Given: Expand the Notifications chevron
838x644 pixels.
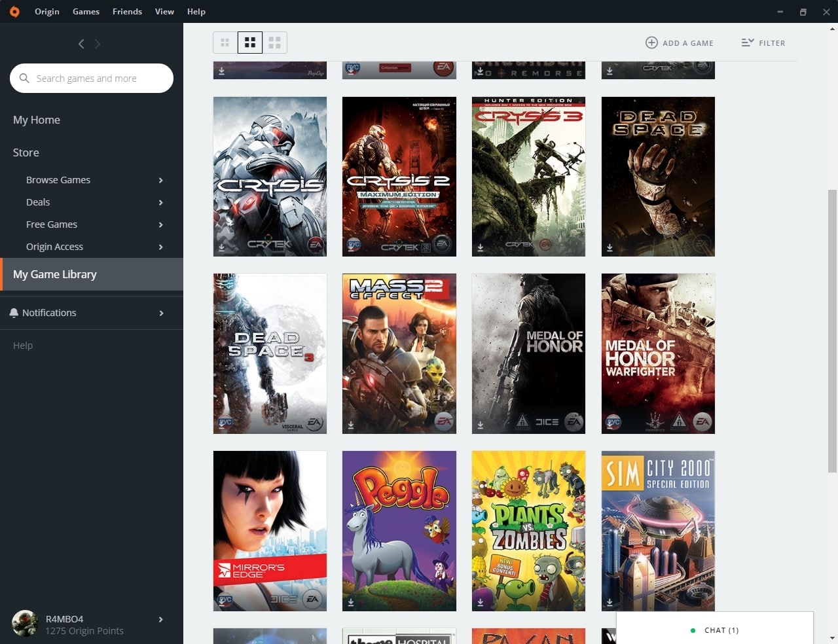Looking at the screenshot, I should click(161, 313).
